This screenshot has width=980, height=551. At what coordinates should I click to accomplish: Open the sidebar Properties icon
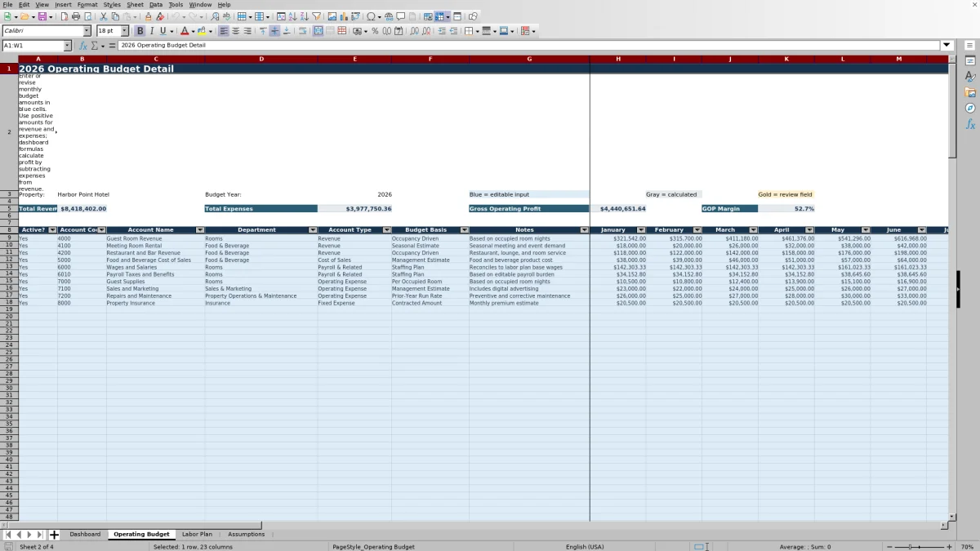click(x=970, y=61)
